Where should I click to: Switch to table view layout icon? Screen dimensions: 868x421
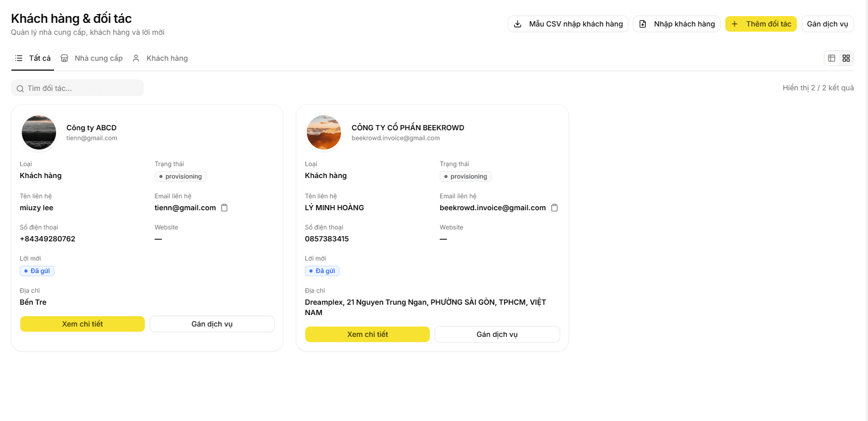pyautogui.click(x=832, y=58)
